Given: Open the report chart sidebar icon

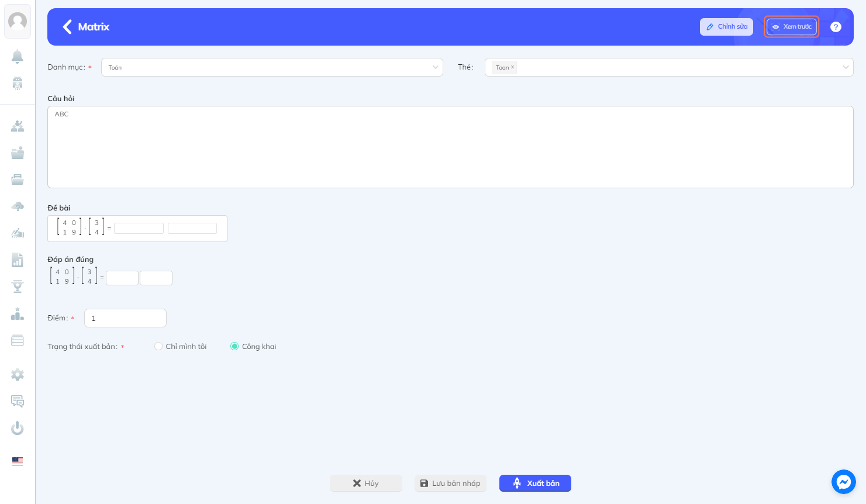Looking at the screenshot, I should tap(18, 260).
